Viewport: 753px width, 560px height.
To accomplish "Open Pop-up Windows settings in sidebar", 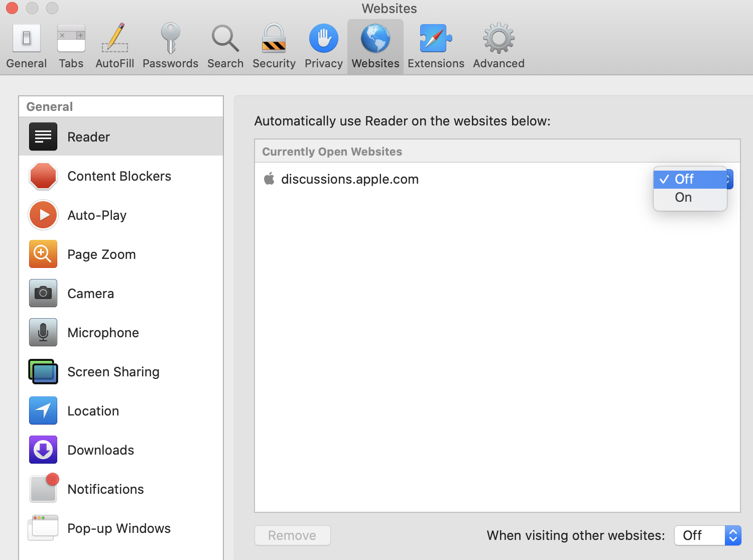I will 119,528.
